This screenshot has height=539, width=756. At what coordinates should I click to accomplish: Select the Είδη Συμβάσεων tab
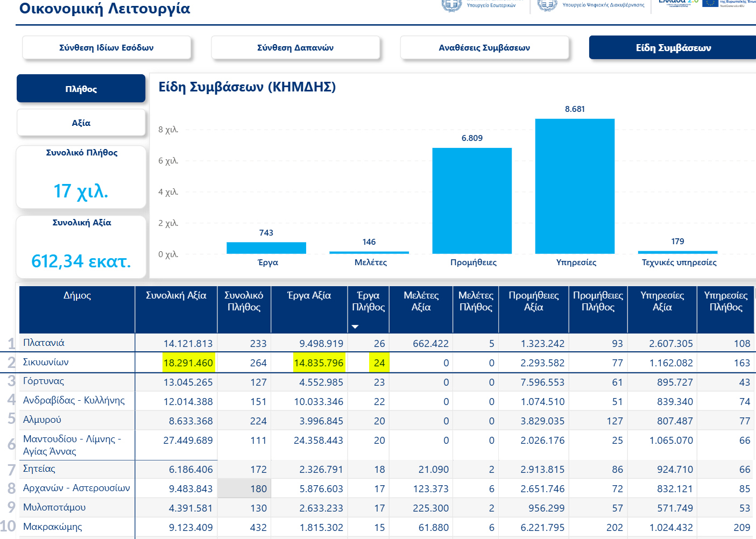point(673,48)
